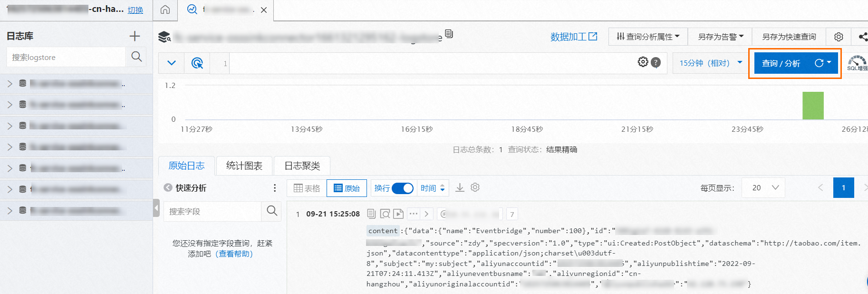Open the 快速分析 three-dot menu
The image size is (868, 294).
coord(275,188)
